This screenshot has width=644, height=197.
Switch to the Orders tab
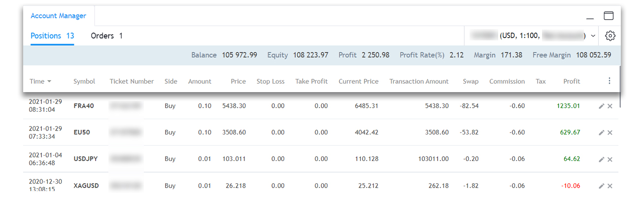point(106,36)
